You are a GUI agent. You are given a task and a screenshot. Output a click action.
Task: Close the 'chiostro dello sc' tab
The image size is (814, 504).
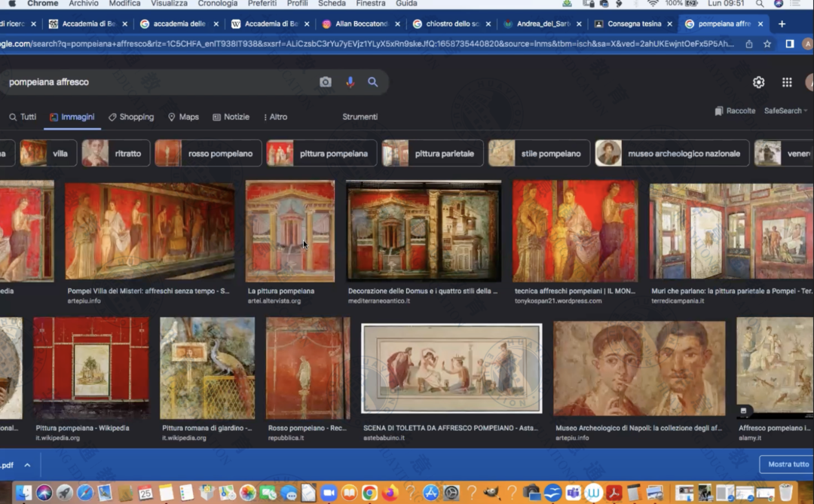(x=488, y=24)
